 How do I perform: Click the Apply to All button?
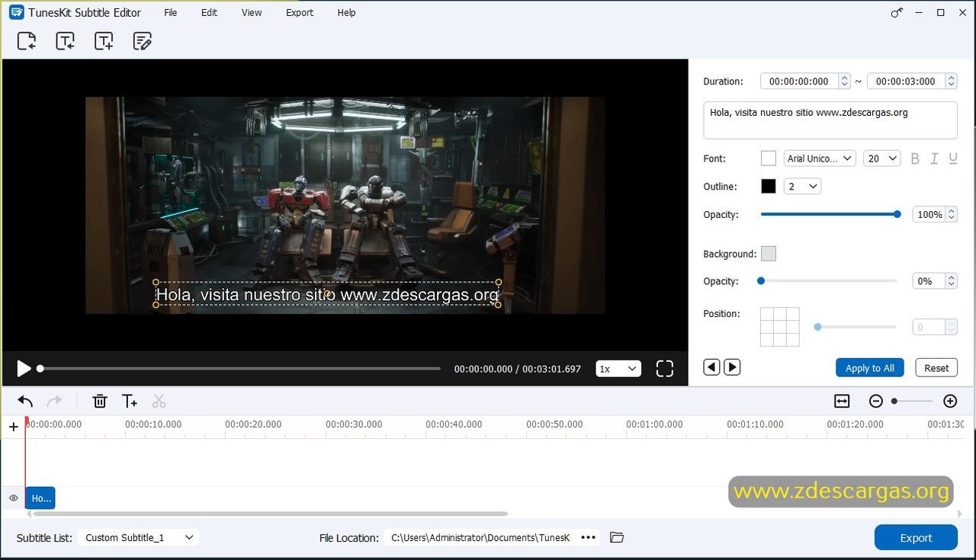pyautogui.click(x=870, y=368)
